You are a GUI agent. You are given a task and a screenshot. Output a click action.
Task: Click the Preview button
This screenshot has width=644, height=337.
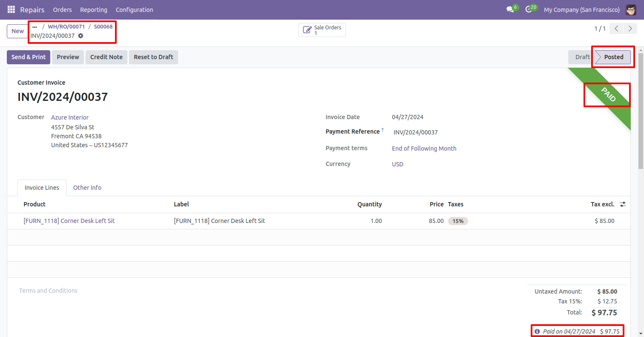coord(68,57)
